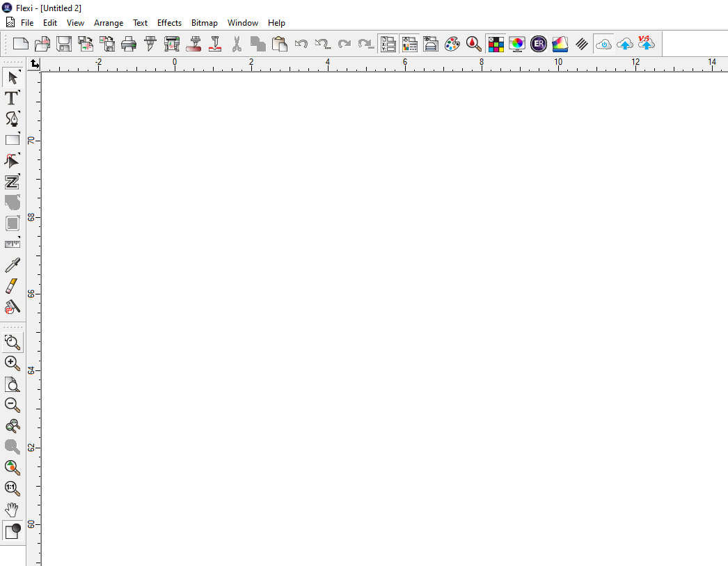The height and width of the screenshot is (566, 728).
Task: Click the Zoom In magnifier tool
Action: pyautogui.click(x=12, y=363)
